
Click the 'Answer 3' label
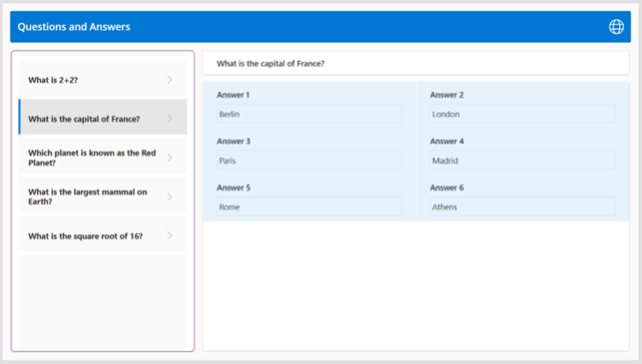tap(234, 141)
